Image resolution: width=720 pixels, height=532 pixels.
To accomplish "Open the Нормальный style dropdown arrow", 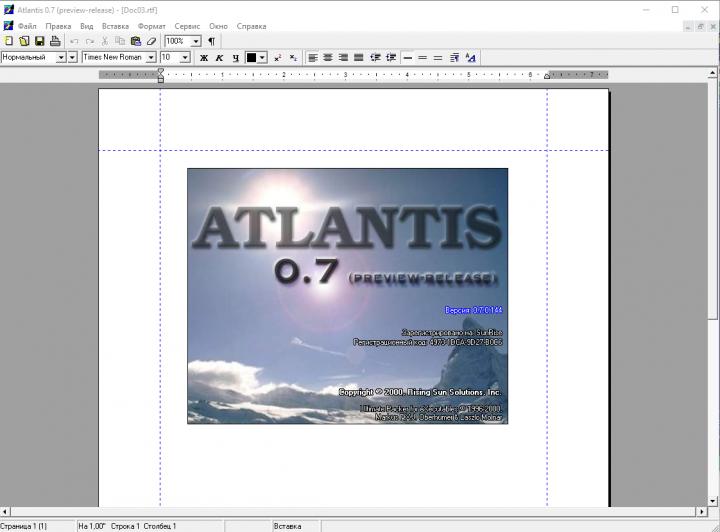I will [61, 57].
